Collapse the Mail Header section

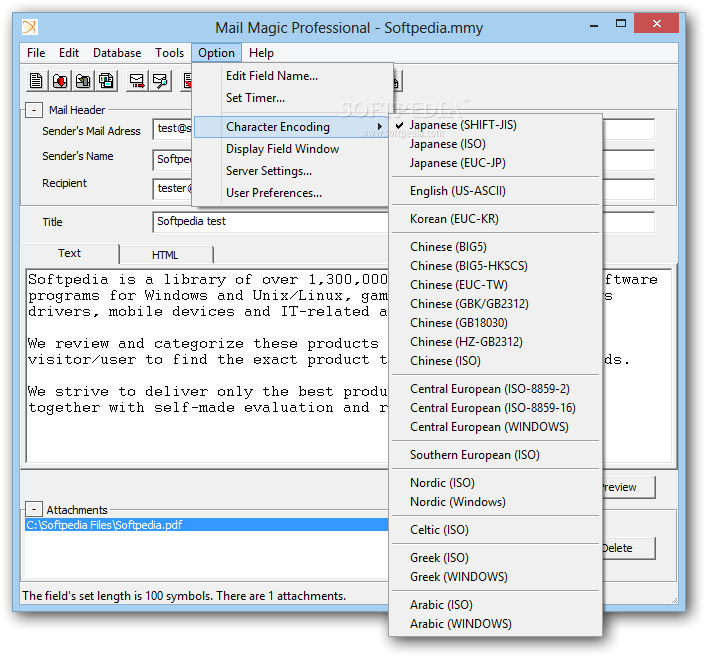[x=34, y=110]
